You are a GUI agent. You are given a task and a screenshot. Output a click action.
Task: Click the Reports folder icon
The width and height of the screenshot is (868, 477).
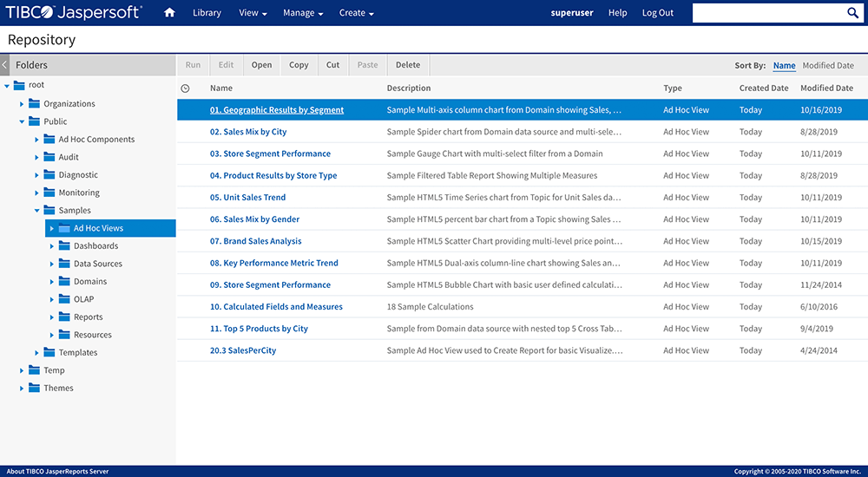[64, 317]
